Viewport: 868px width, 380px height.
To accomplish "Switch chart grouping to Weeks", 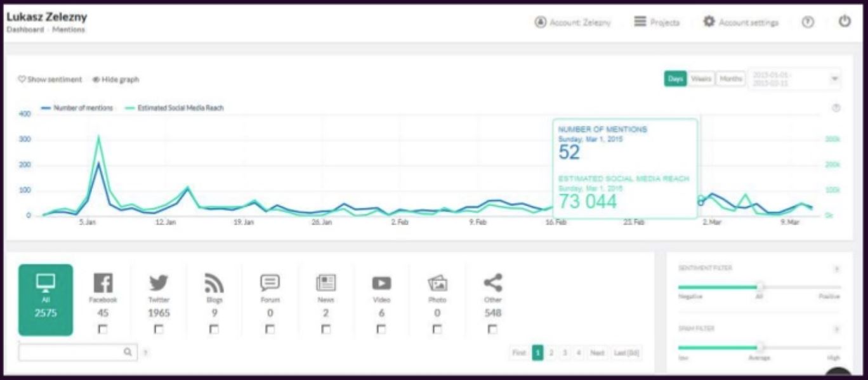I will click(701, 79).
